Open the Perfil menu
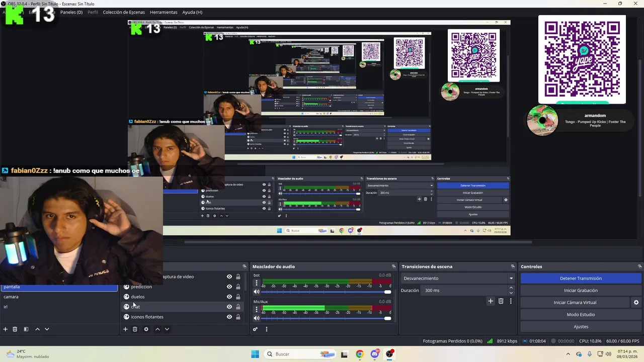Viewport: 644px width, 362px height. click(x=93, y=12)
